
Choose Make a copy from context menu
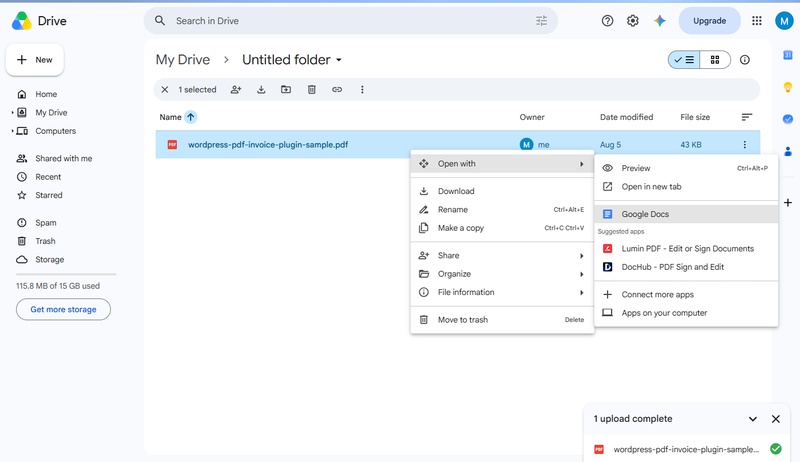(502, 228)
